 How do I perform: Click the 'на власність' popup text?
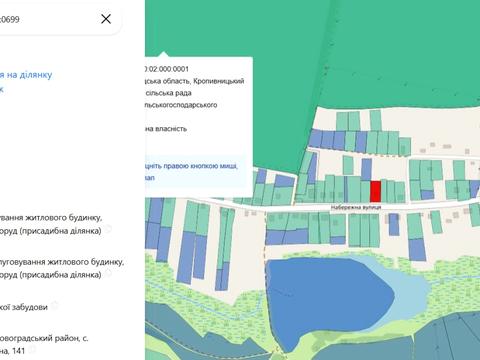[x=166, y=129]
